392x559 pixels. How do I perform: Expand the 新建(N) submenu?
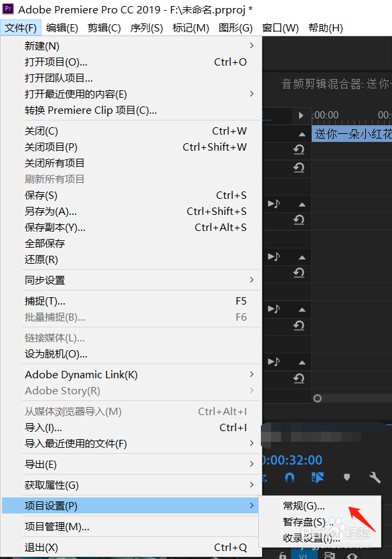(x=131, y=46)
